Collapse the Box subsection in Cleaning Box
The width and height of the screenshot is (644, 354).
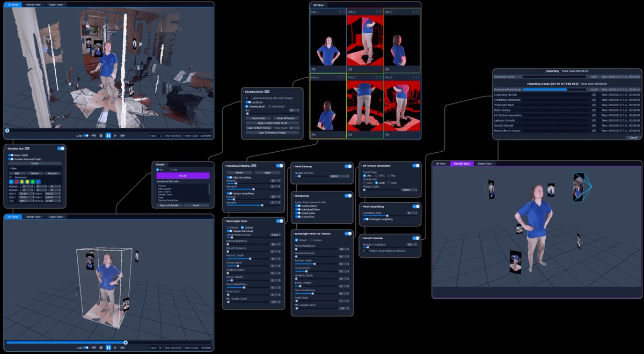[x=10, y=168]
